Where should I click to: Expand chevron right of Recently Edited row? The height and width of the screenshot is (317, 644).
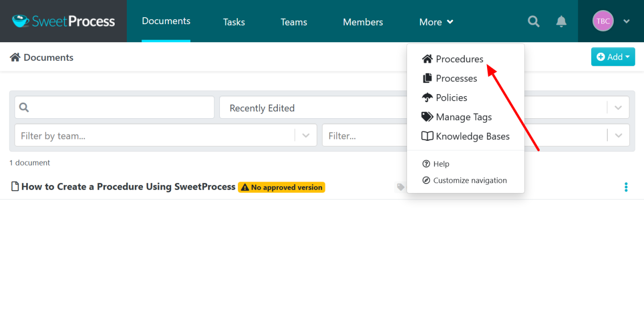[x=618, y=108]
